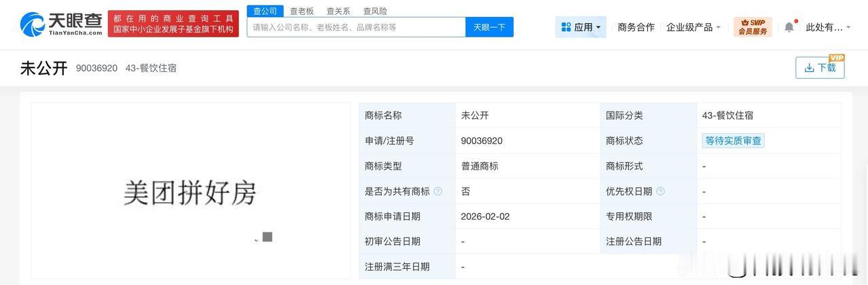Click the grid icon of 应用
This screenshot has height=285, width=868.
tap(566, 27)
